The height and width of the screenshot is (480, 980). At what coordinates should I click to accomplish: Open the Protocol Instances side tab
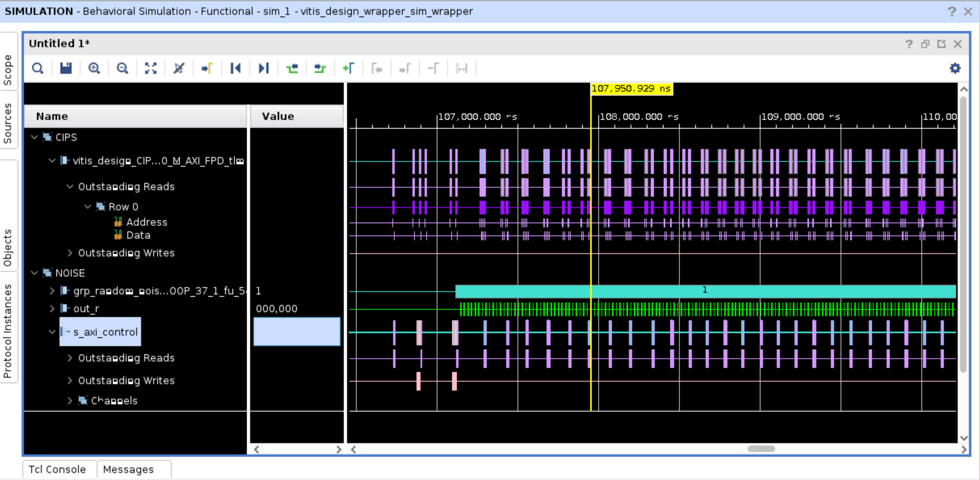(8, 331)
